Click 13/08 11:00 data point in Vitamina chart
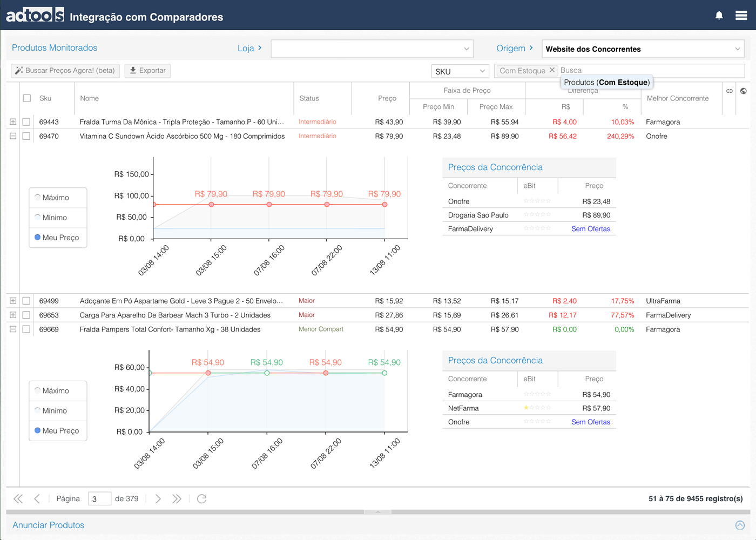This screenshot has height=540, width=756. click(384, 205)
